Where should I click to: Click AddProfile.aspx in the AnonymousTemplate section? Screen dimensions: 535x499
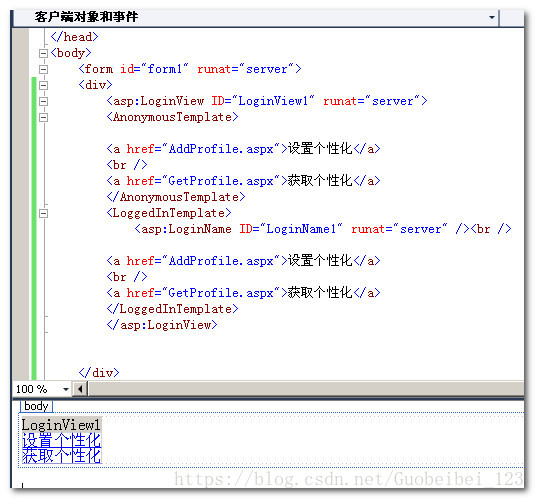click(x=221, y=149)
